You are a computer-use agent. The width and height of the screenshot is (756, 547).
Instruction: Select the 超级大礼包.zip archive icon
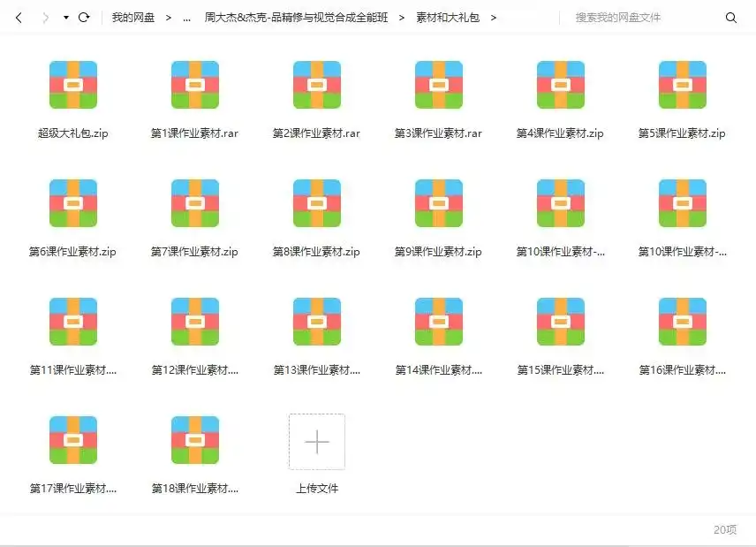pyautogui.click(x=73, y=84)
